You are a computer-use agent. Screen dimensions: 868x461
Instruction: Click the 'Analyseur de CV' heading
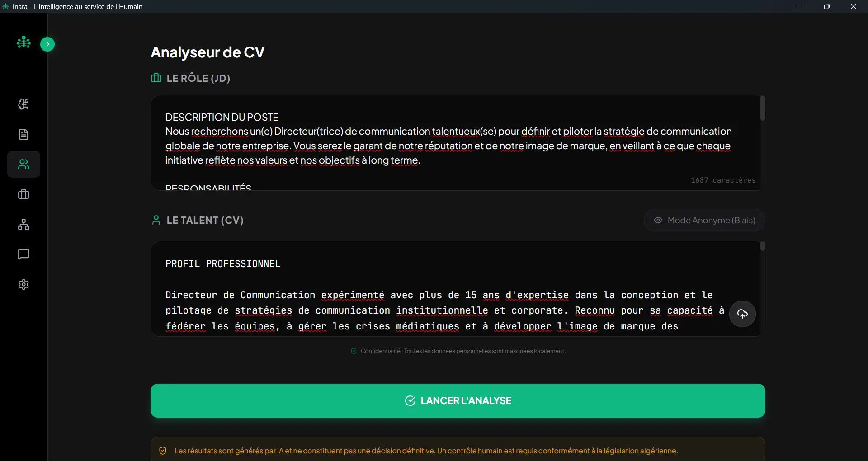208,52
